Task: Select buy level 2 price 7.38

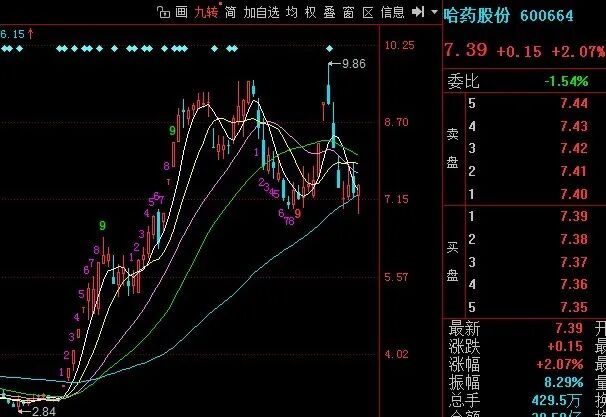Action: tap(574, 239)
